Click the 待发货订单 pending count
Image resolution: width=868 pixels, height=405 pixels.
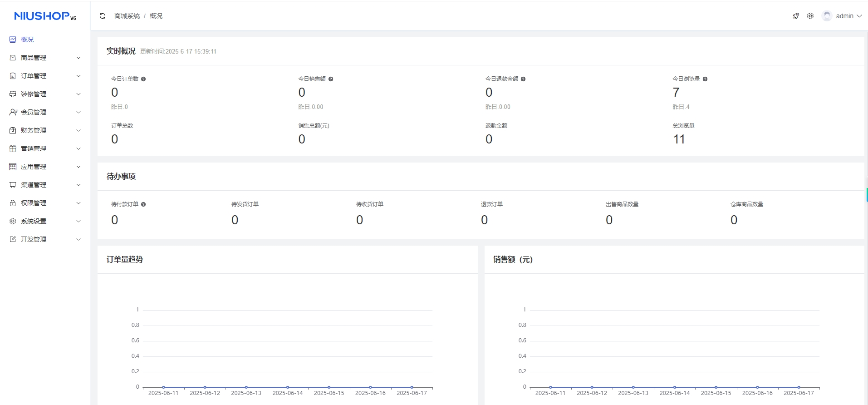(235, 220)
